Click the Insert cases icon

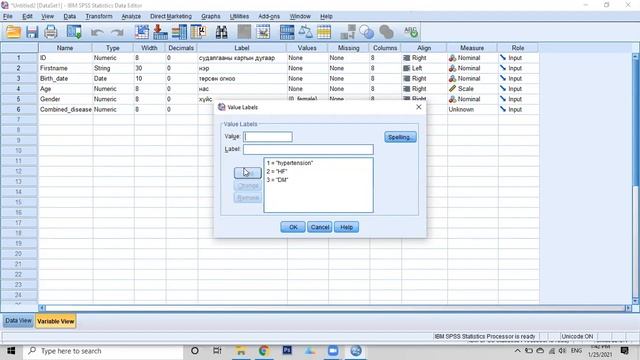(x=244, y=32)
